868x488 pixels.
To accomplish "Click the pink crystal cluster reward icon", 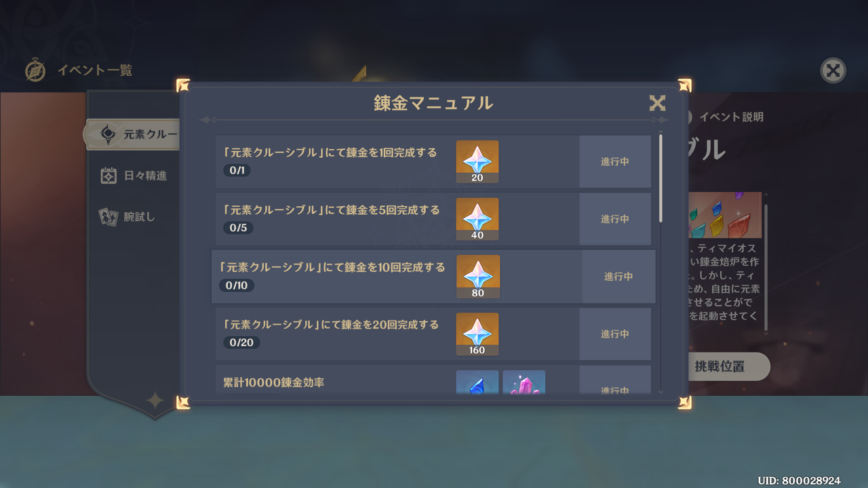I will point(524,383).
